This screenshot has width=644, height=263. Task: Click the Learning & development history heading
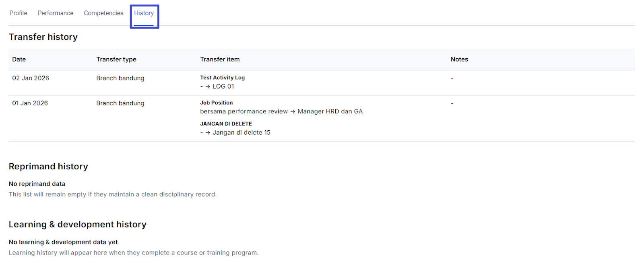pyautogui.click(x=78, y=224)
